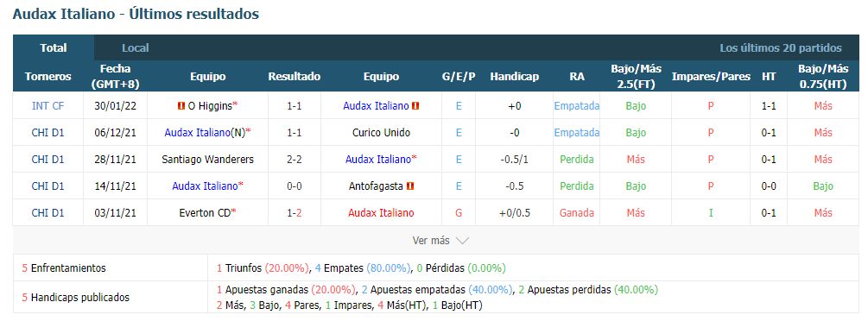The height and width of the screenshot is (321, 868).
Task: Click the chevron arrow beside Ver más
Action: [x=462, y=241]
